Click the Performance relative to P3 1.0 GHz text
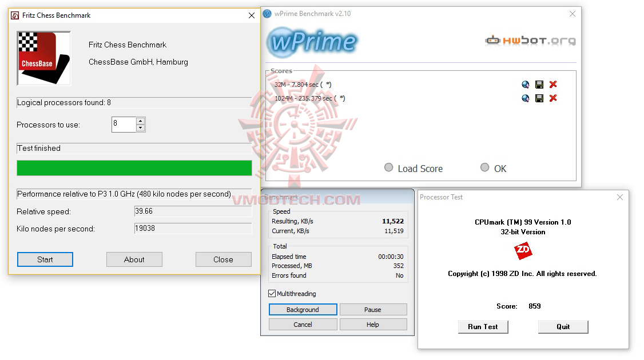 pos(124,194)
